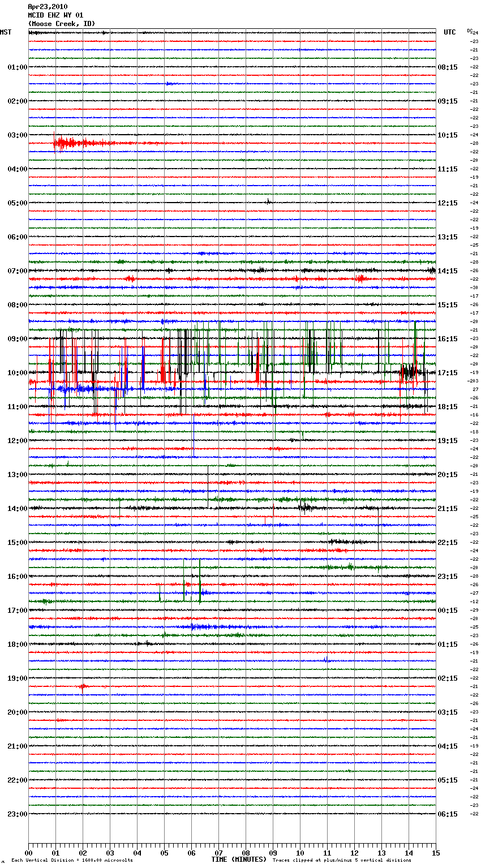Click the UTC timezone label
The image size is (481, 868).
coord(449,32)
